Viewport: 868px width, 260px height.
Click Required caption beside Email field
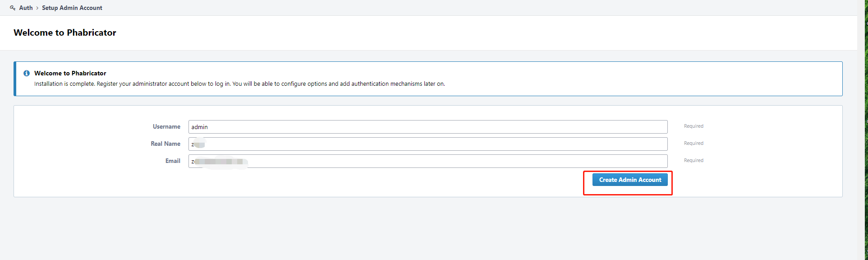[x=693, y=160]
